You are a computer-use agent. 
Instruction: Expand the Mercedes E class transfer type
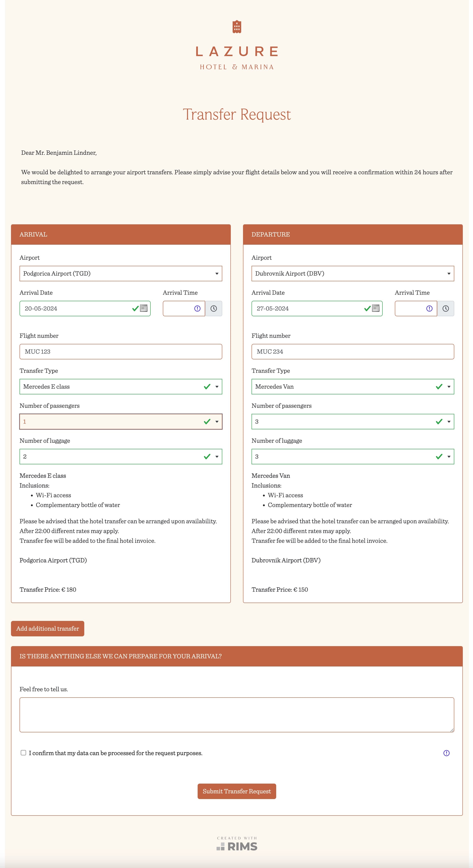coord(121,386)
